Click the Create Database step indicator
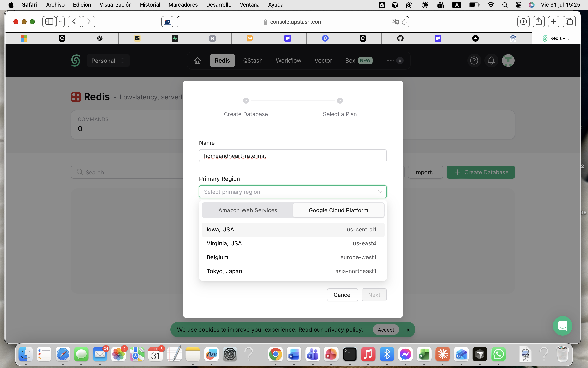Image resolution: width=588 pixels, height=368 pixels. [246, 107]
